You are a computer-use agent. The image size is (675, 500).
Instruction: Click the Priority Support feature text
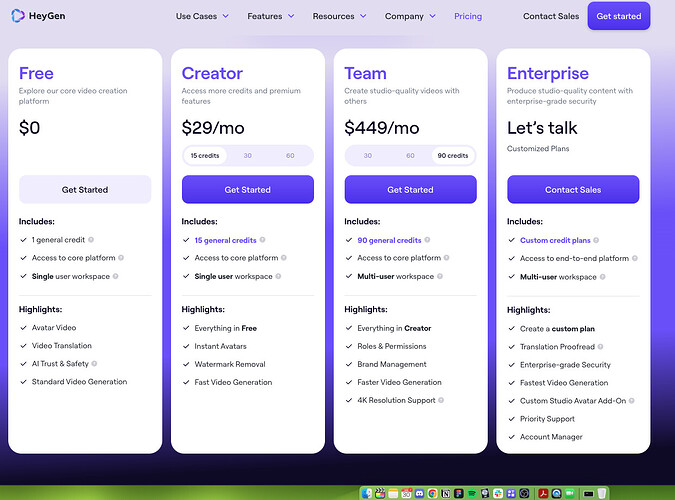547,419
